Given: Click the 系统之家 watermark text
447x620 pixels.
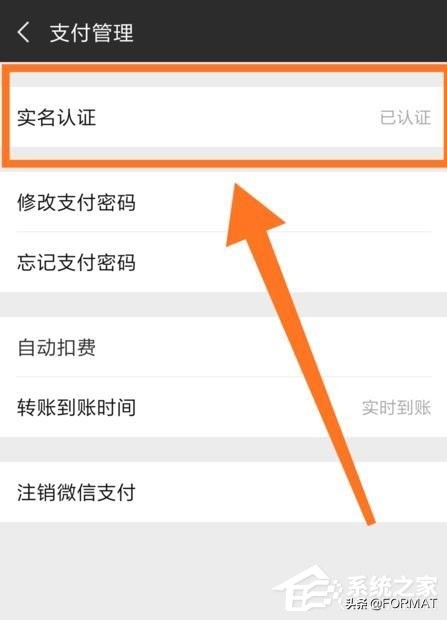Looking at the screenshot, I should (x=392, y=586).
